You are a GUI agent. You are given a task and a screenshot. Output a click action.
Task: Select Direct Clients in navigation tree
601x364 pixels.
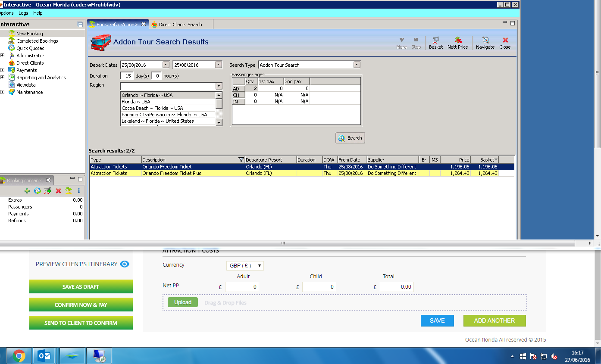click(x=30, y=63)
